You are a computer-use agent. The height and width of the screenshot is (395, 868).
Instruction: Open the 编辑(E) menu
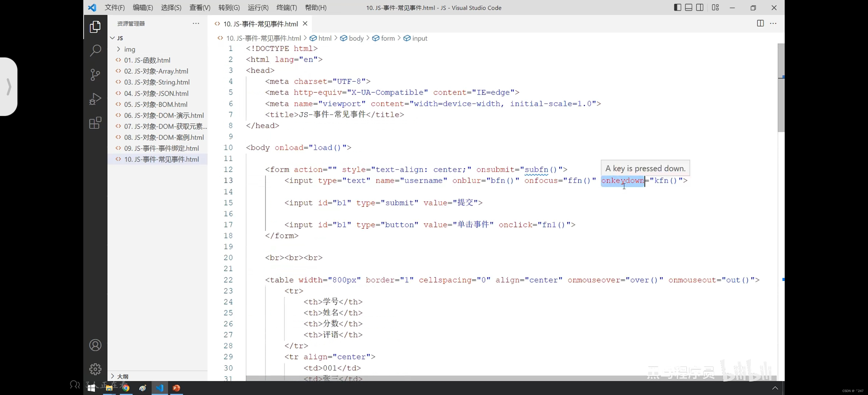tap(142, 7)
